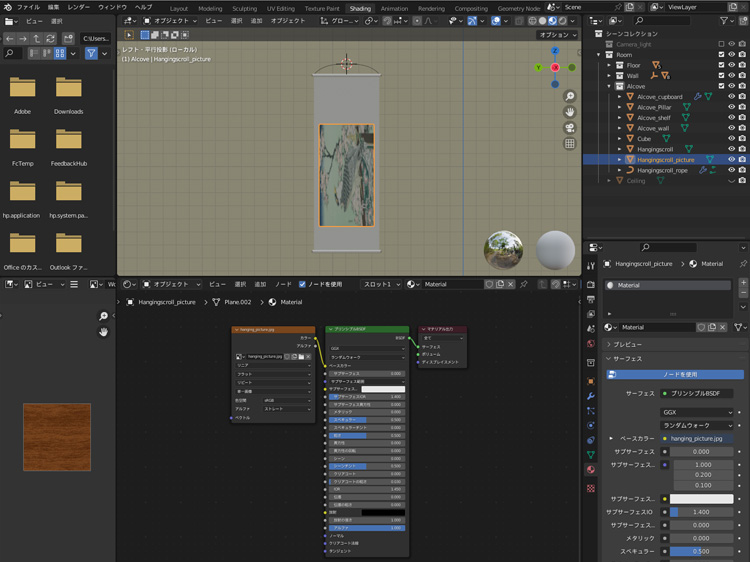
Task: Click the スペキュラー slider in properties
Action: [700, 551]
